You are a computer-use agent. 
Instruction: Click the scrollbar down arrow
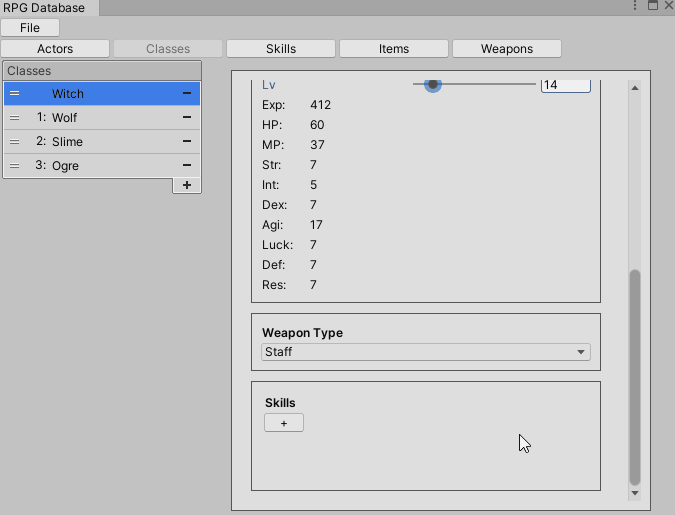click(634, 492)
